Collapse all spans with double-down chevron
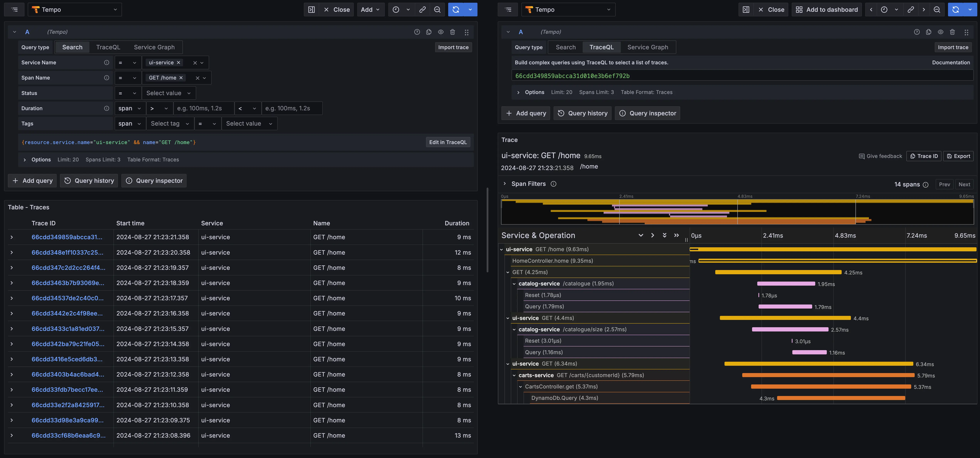The width and height of the screenshot is (980, 458). click(x=664, y=235)
